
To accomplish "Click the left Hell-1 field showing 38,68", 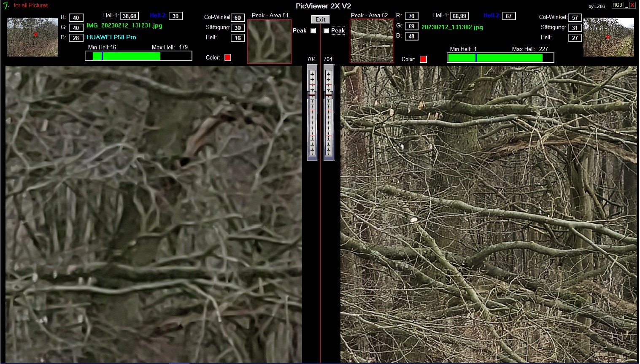I will (130, 16).
